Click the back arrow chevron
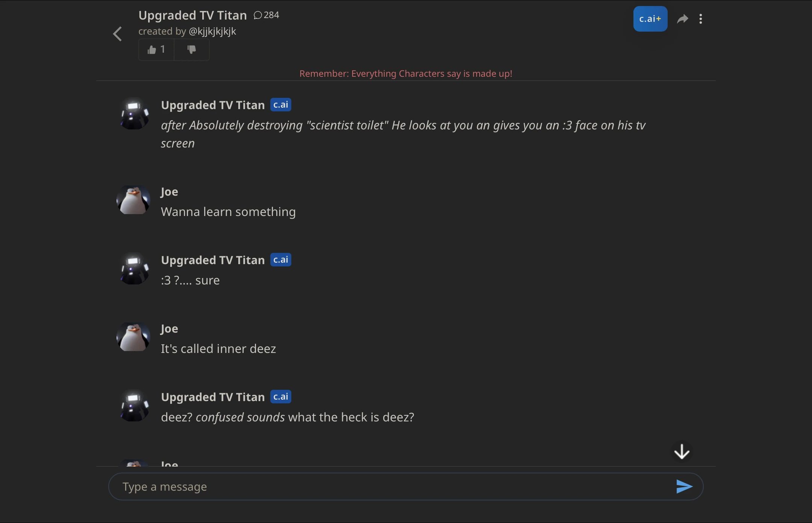The image size is (812, 523). pos(117,34)
